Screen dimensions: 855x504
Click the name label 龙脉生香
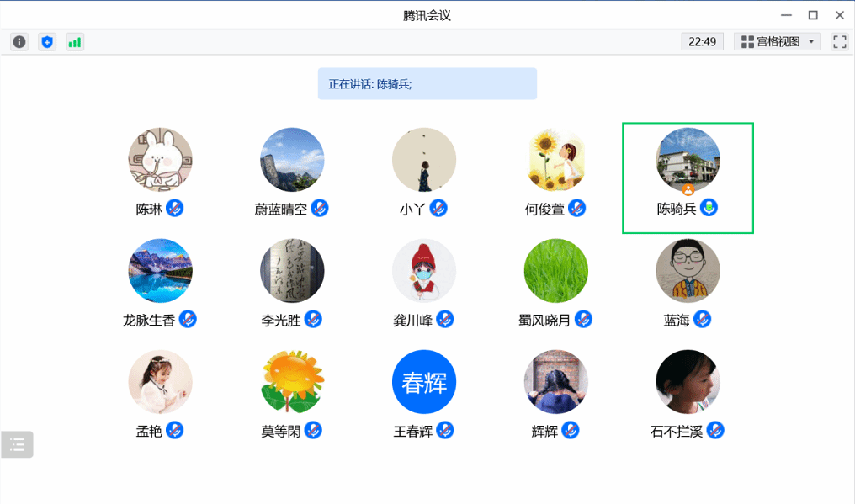point(149,321)
